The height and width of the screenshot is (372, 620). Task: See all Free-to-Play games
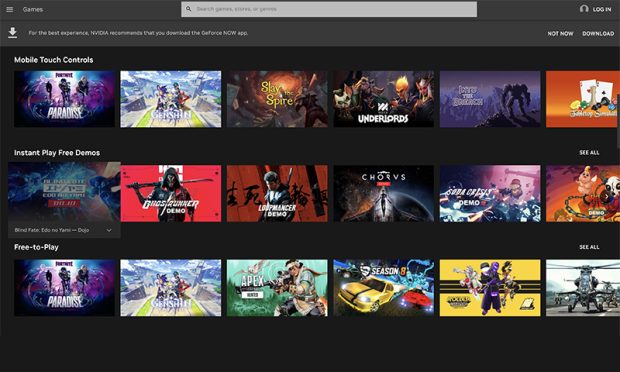[x=589, y=247]
